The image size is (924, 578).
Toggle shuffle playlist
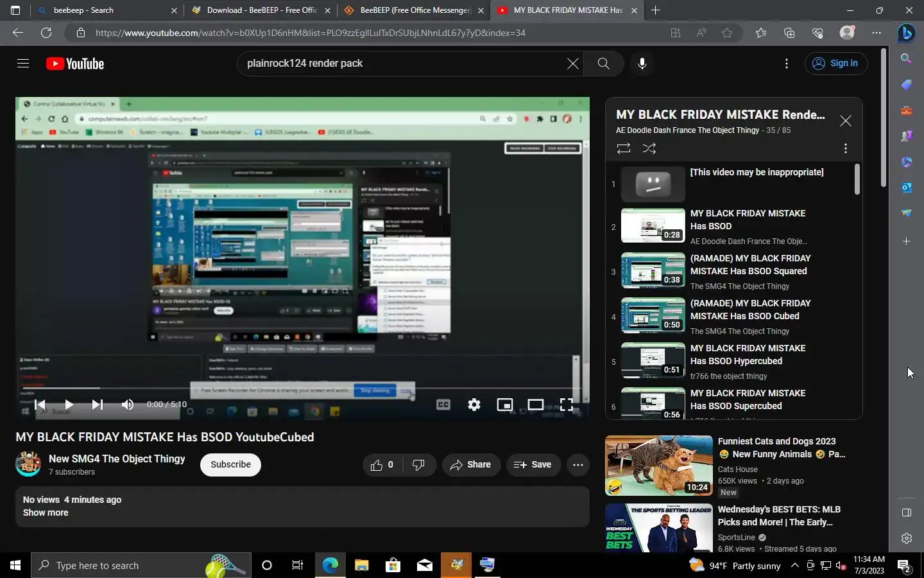pos(649,148)
